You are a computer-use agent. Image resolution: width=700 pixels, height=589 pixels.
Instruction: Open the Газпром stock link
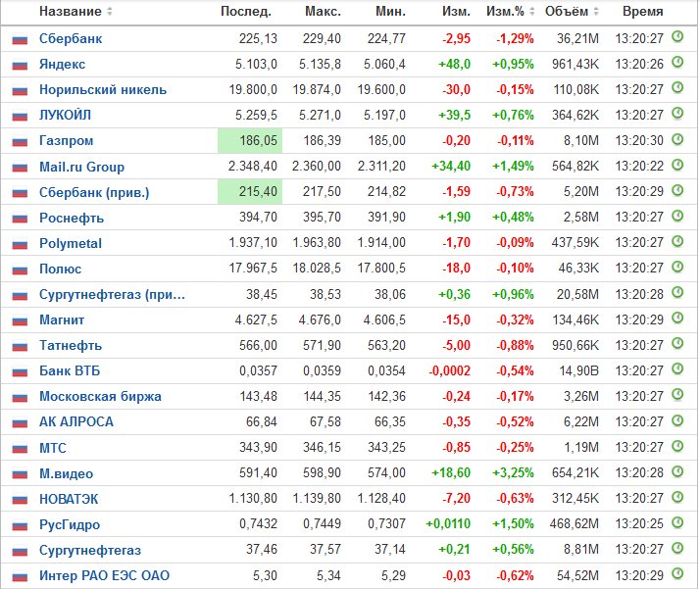click(x=66, y=140)
